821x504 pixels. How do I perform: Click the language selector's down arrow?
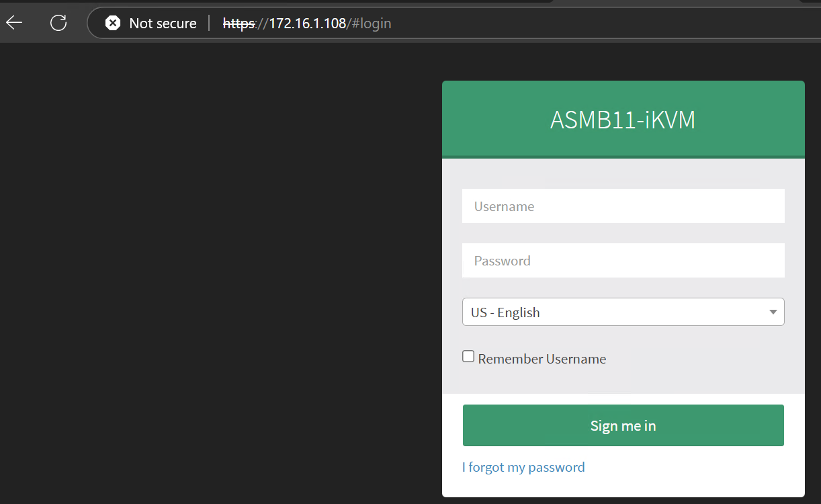click(x=773, y=312)
